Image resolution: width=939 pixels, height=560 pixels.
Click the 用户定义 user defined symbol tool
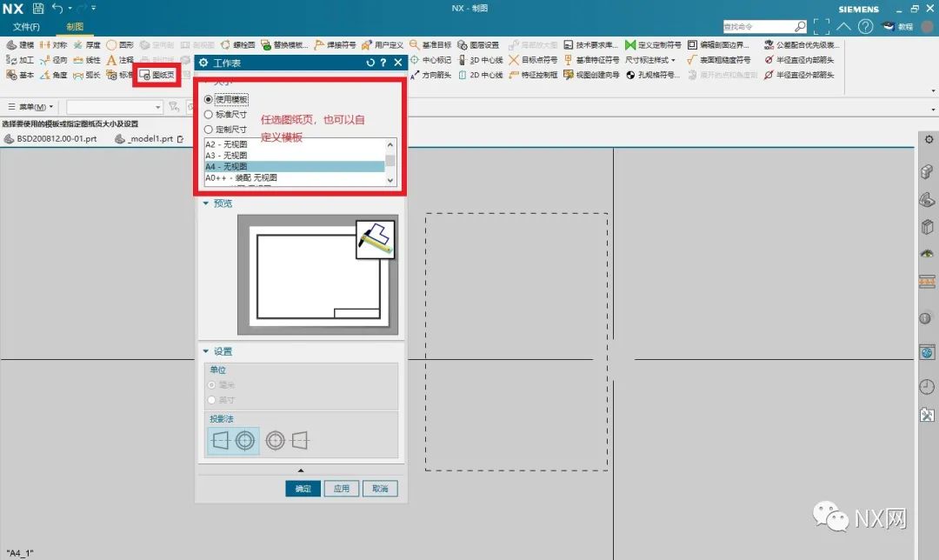382,45
